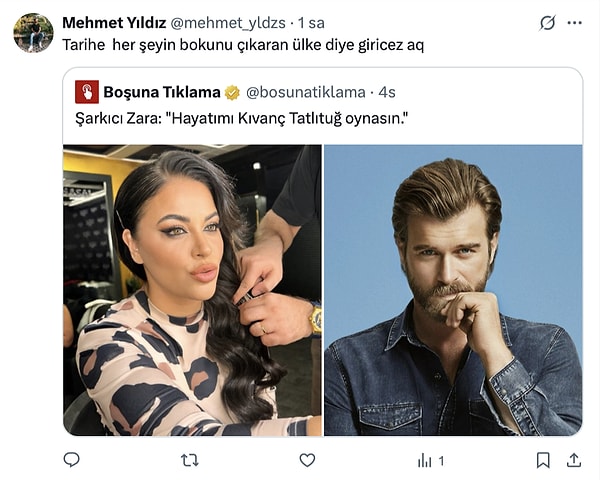
Task: Click the Grok circle-slash icon
Action: click(547, 22)
